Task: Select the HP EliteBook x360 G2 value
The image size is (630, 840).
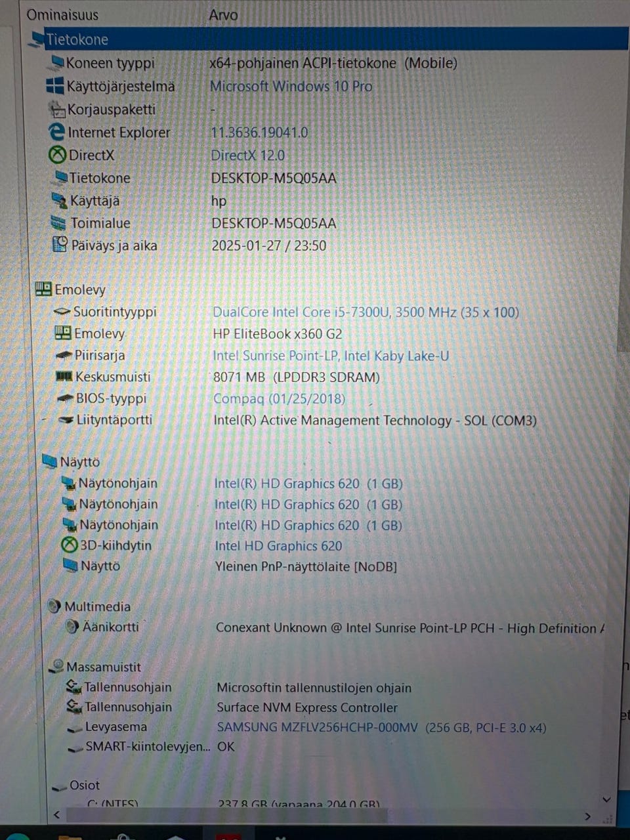Action: [277, 333]
